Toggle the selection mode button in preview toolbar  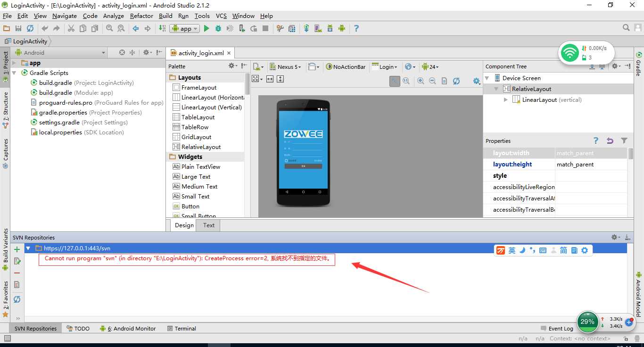(x=395, y=81)
